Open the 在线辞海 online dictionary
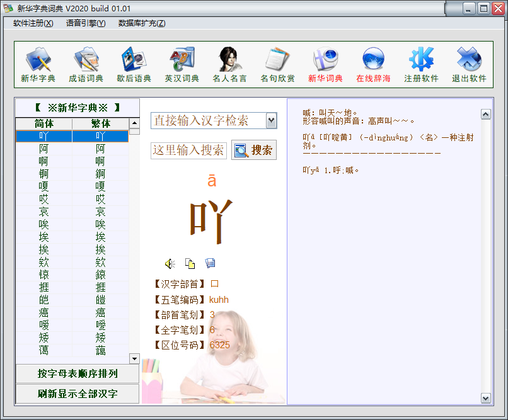This screenshot has width=508, height=420. (373, 65)
